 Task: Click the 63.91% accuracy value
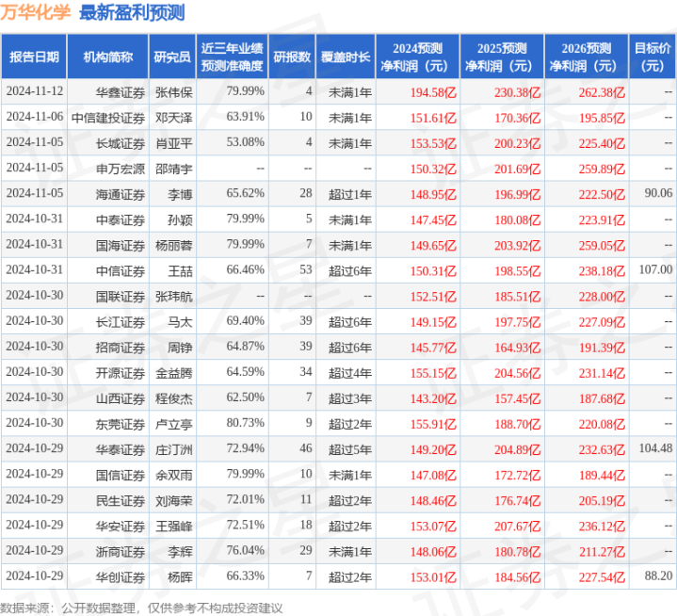coord(245,117)
